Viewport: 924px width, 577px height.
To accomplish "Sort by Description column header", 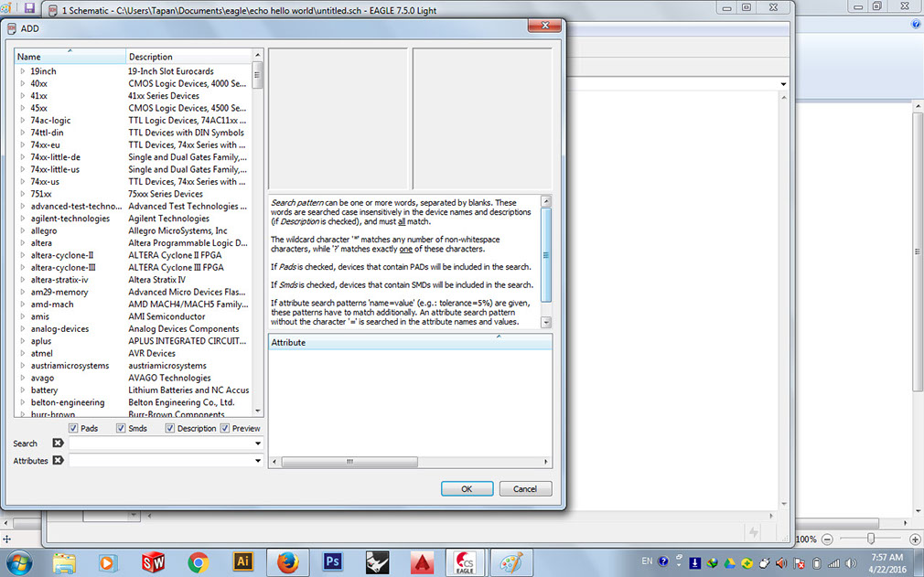I will [188, 57].
